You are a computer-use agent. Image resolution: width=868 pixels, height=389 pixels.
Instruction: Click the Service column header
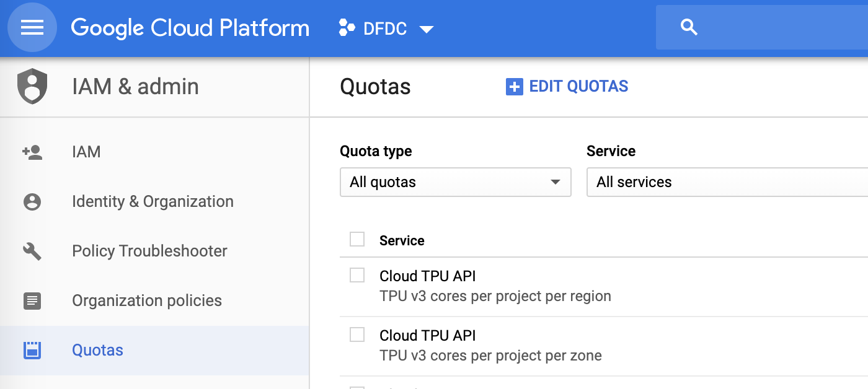[x=402, y=241]
